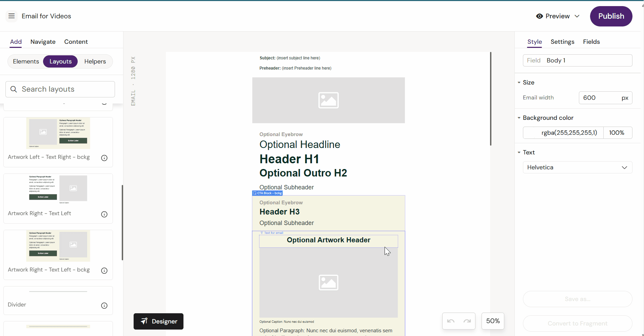Launch the Designer button
Viewport: 644px width, 336px height.
pyautogui.click(x=158, y=321)
